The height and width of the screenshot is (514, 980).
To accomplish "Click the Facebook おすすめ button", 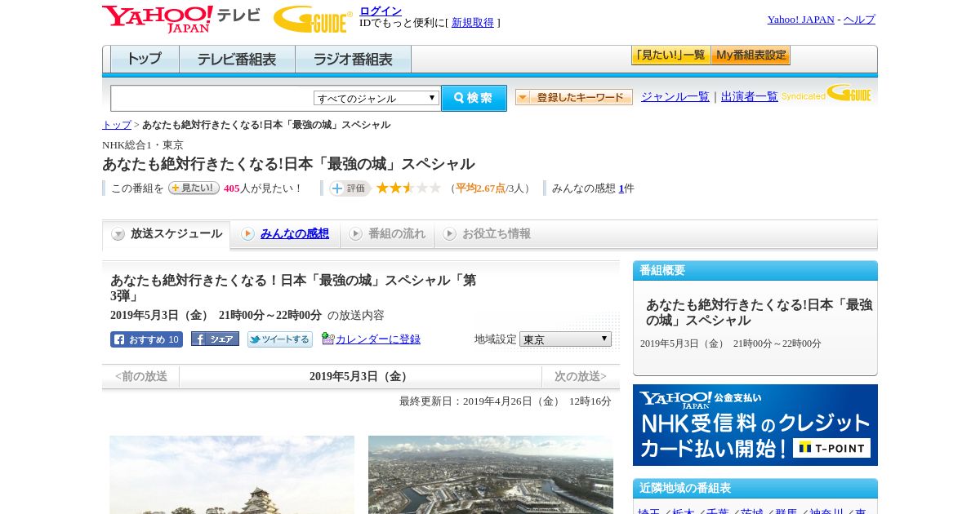I will tap(146, 339).
